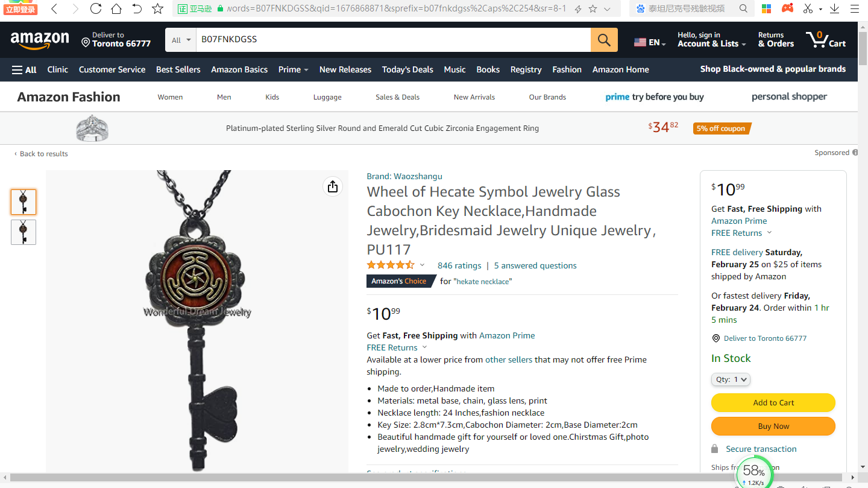Open the Qty quantity dropdown
This screenshot has height=488, width=868.
pyautogui.click(x=731, y=379)
